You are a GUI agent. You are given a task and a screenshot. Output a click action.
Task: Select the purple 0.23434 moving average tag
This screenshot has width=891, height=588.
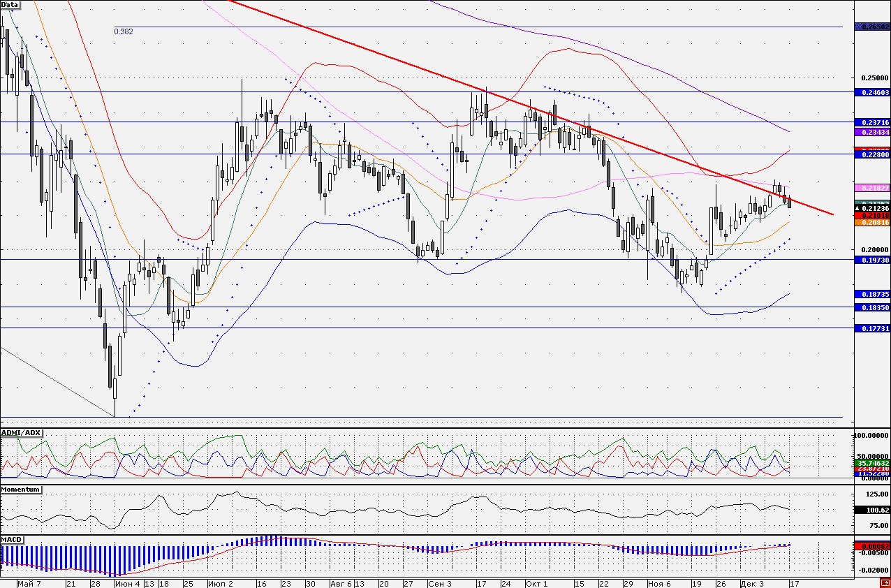(x=871, y=132)
